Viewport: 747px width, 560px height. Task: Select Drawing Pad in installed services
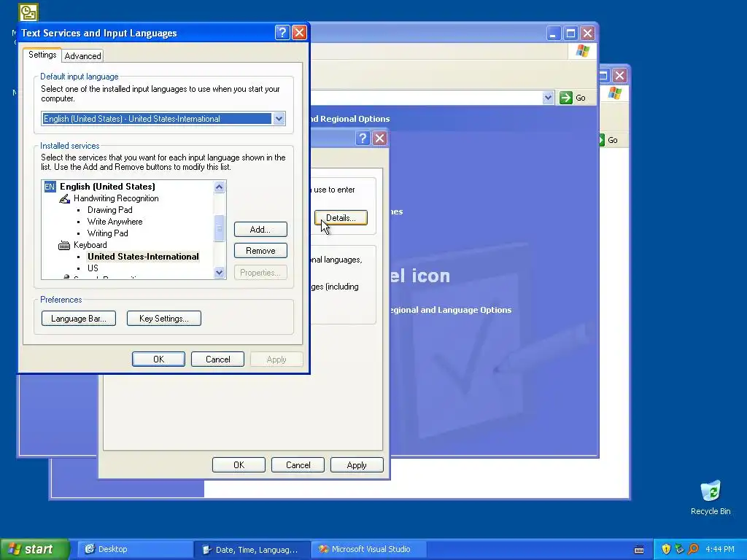pyautogui.click(x=109, y=210)
